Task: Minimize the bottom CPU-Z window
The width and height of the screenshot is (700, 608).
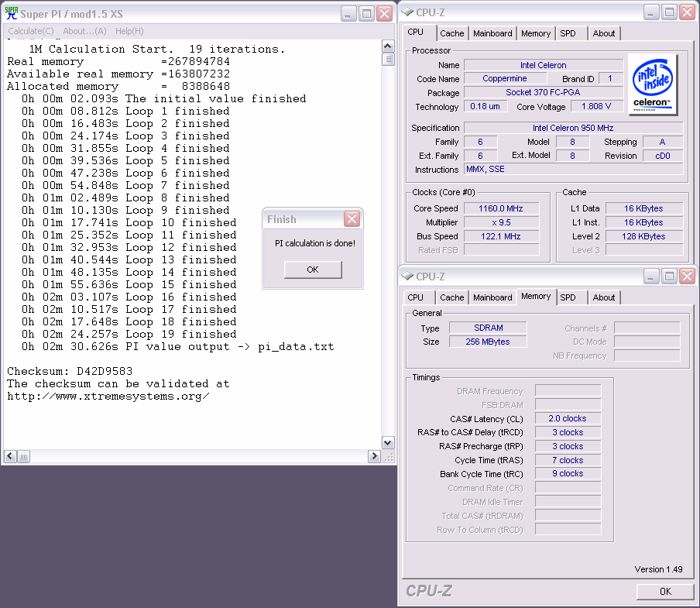Action: pyautogui.click(x=651, y=277)
